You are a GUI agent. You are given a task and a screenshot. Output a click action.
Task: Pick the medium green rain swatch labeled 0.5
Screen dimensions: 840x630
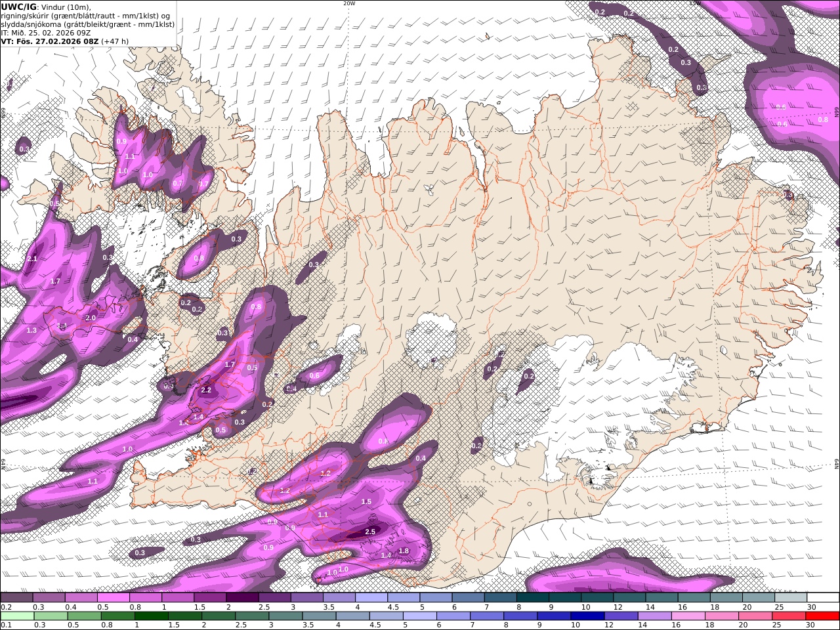coord(84,616)
